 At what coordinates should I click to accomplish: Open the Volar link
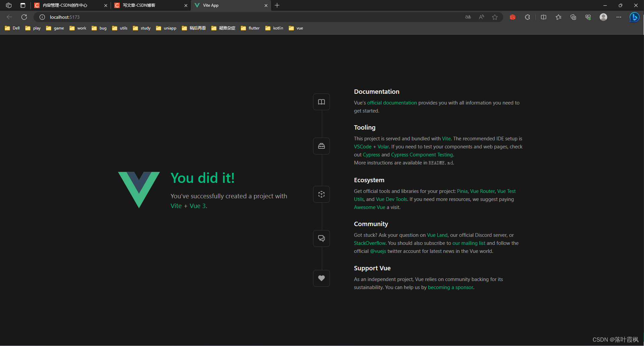383,147
